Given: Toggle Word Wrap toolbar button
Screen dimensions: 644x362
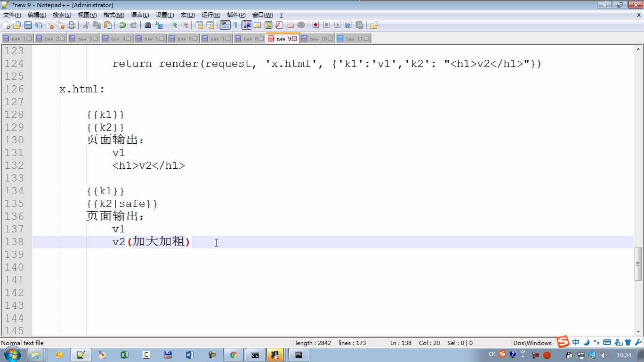Looking at the screenshot, I should [225, 25].
